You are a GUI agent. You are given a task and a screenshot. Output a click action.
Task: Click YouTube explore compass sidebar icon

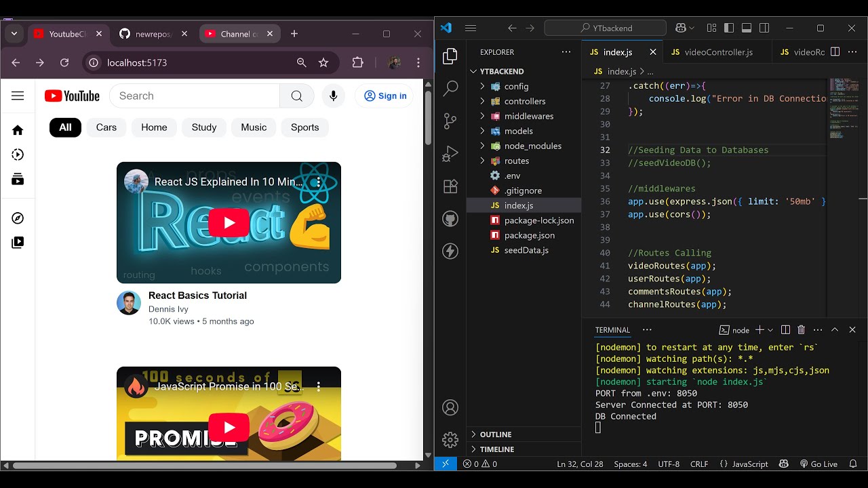coord(18,218)
